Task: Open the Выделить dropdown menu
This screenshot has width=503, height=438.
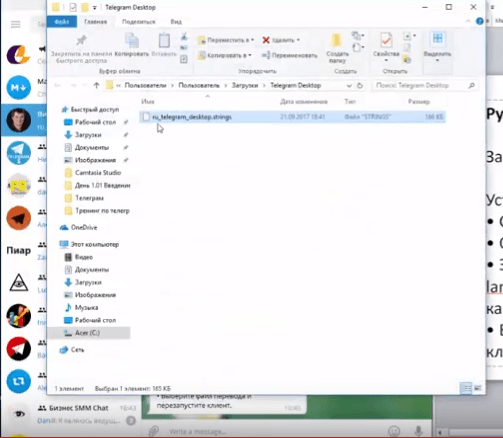Action: (x=437, y=48)
